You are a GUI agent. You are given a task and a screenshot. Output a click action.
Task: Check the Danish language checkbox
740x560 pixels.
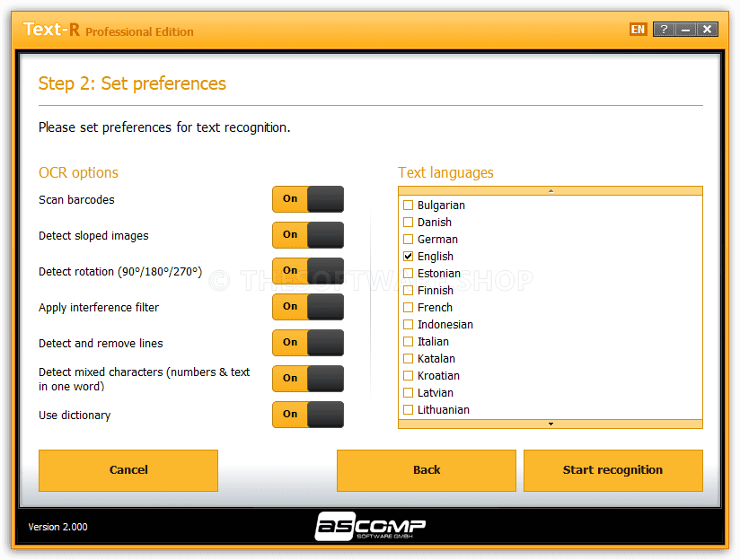[409, 223]
